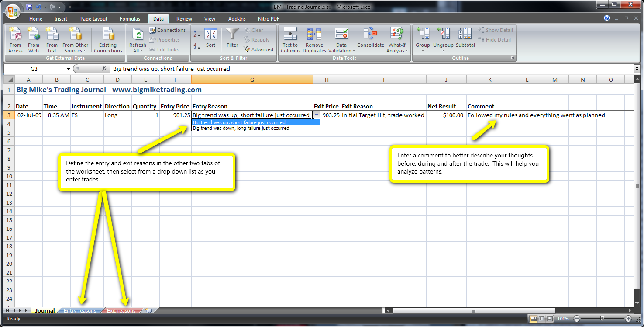Select row 3 header
Image resolution: width=644 pixels, height=327 pixels.
[x=9, y=115]
